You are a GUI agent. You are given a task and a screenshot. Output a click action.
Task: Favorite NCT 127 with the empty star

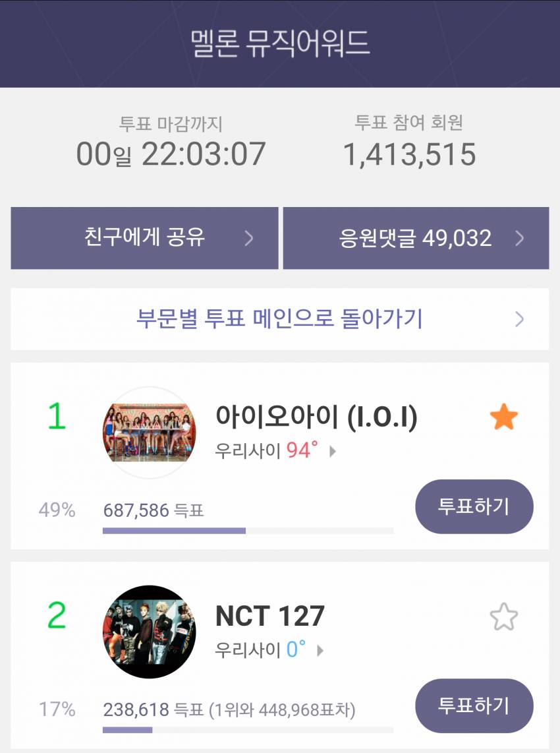coord(504,618)
